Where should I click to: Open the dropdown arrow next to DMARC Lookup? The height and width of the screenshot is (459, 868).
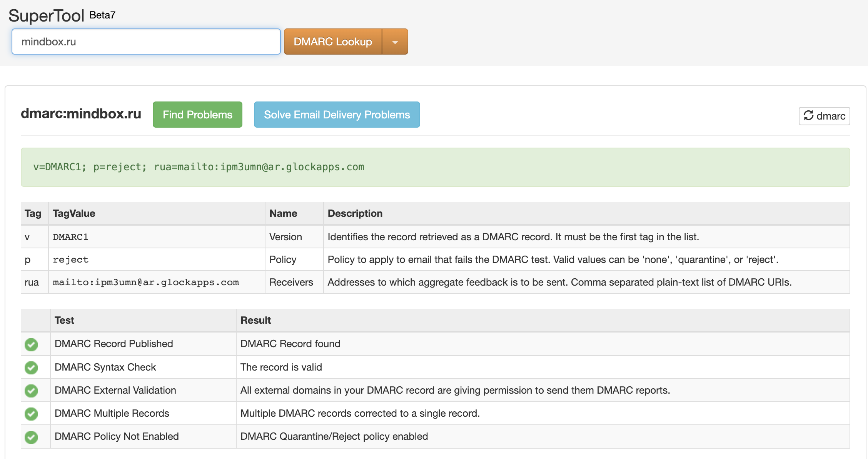point(395,42)
